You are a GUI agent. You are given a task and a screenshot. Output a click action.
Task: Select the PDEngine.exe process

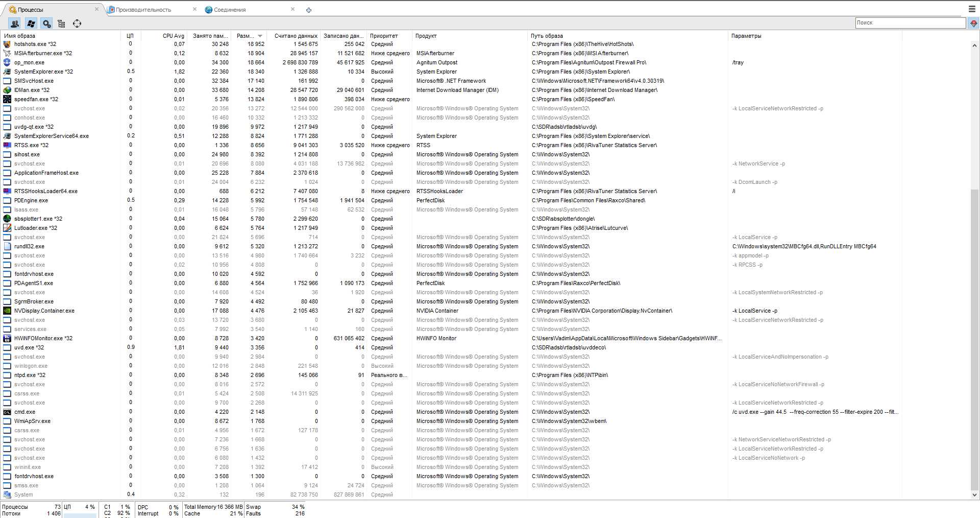pyautogui.click(x=31, y=200)
